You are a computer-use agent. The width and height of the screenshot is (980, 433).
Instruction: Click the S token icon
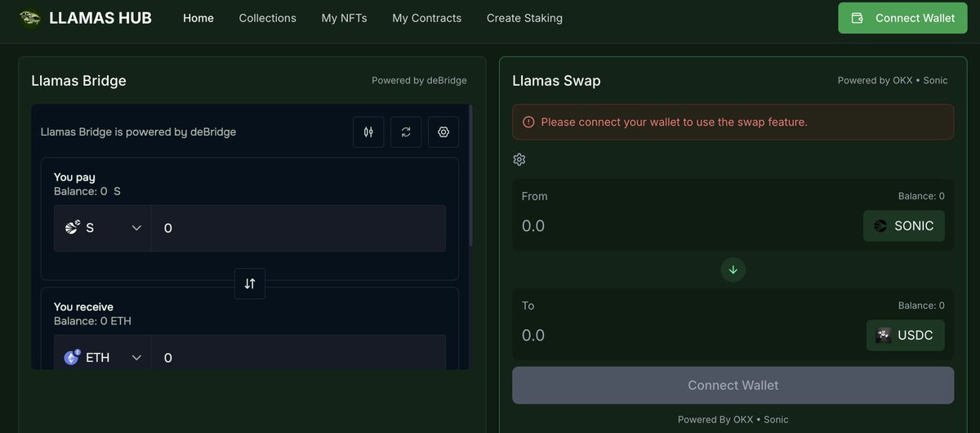pos(73,228)
